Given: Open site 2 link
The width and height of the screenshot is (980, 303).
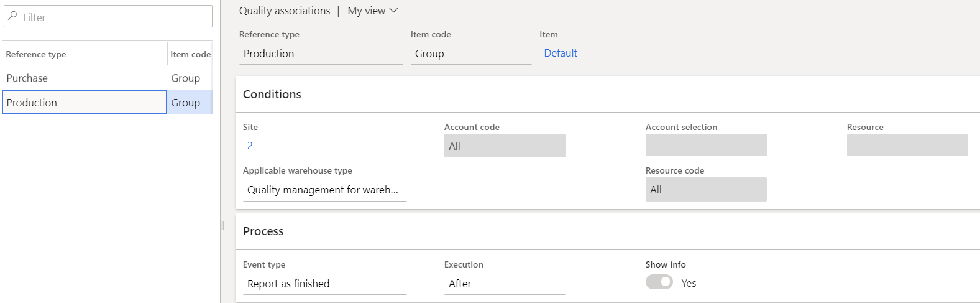Looking at the screenshot, I should point(250,146).
